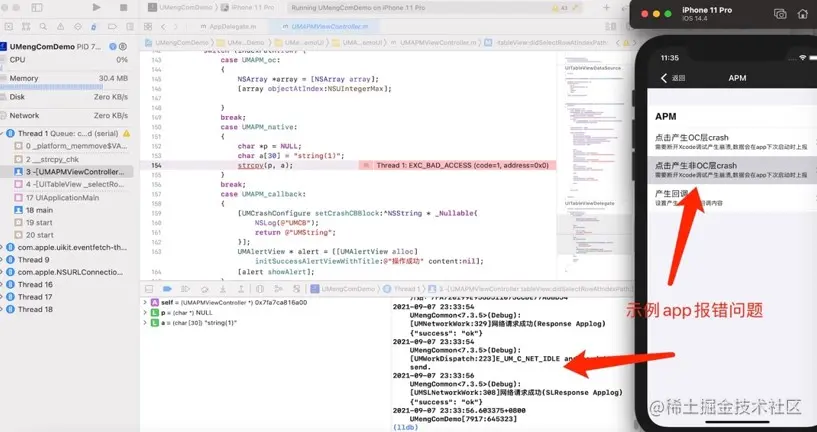Open the issue navigator warning-triangle icon

point(60,27)
